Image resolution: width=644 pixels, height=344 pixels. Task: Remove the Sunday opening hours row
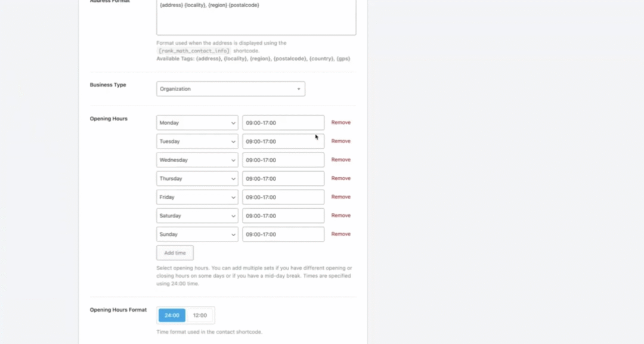341,234
